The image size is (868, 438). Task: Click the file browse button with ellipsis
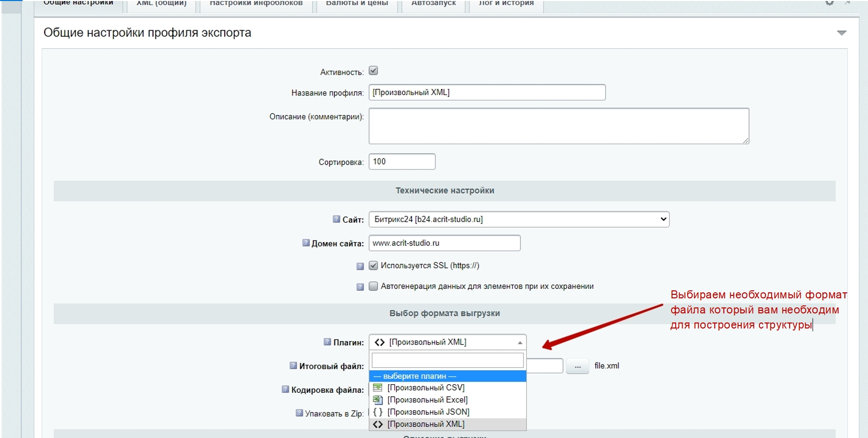(577, 367)
